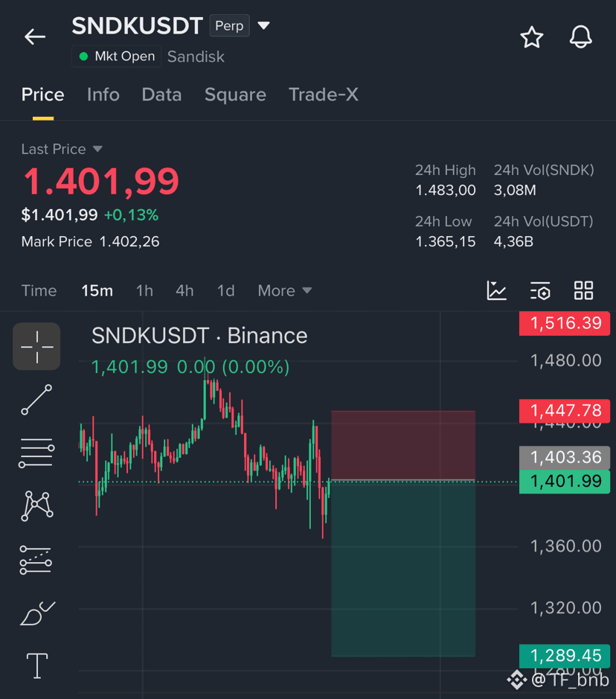Click the Sandisk name label
This screenshot has width=616, height=699.
tap(196, 57)
